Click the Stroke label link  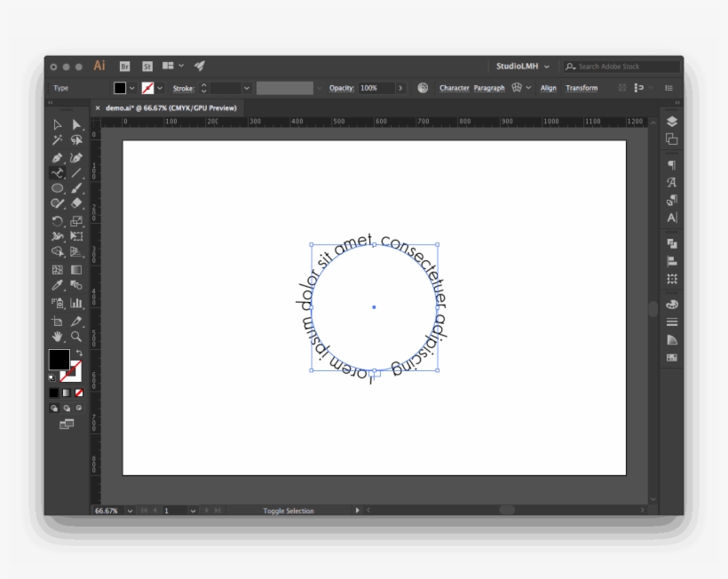coord(184,88)
